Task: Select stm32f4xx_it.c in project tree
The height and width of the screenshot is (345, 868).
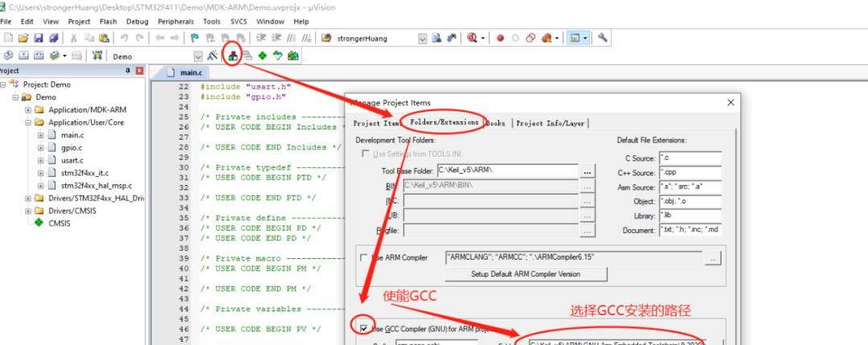Action: (x=84, y=173)
